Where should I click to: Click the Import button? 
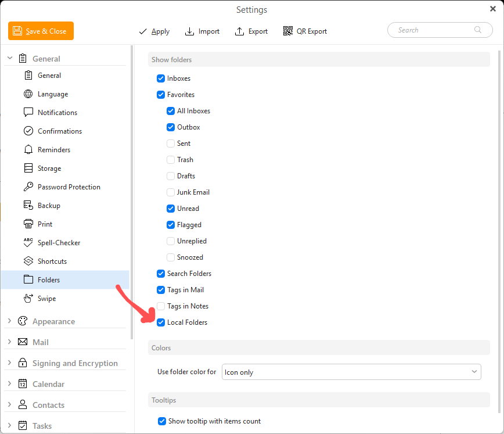202,31
